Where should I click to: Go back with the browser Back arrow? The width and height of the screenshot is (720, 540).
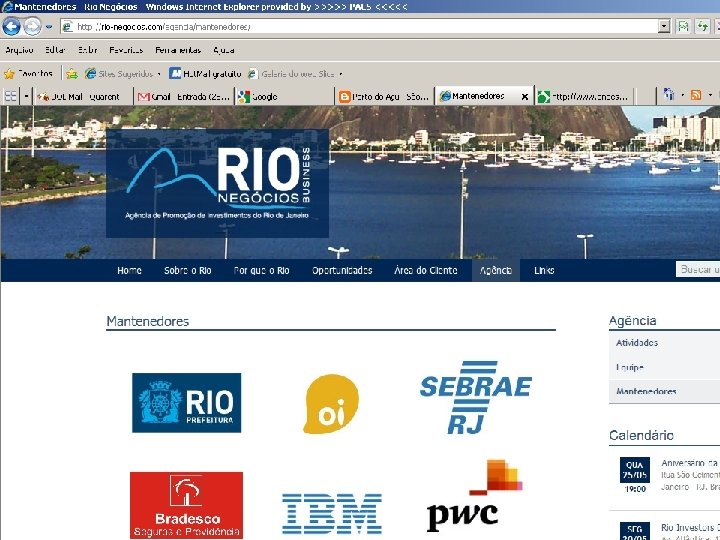[x=11, y=27]
